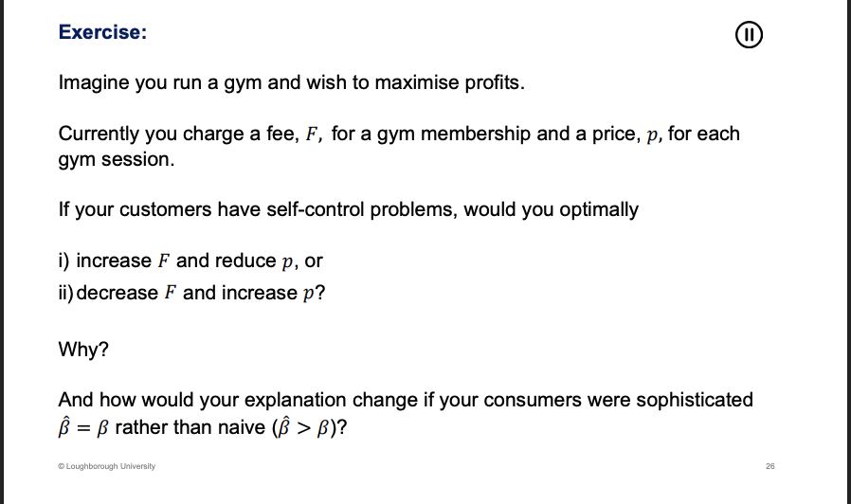The image size is (851, 504).
Task: Click the "Why?" question
Action: point(83,350)
